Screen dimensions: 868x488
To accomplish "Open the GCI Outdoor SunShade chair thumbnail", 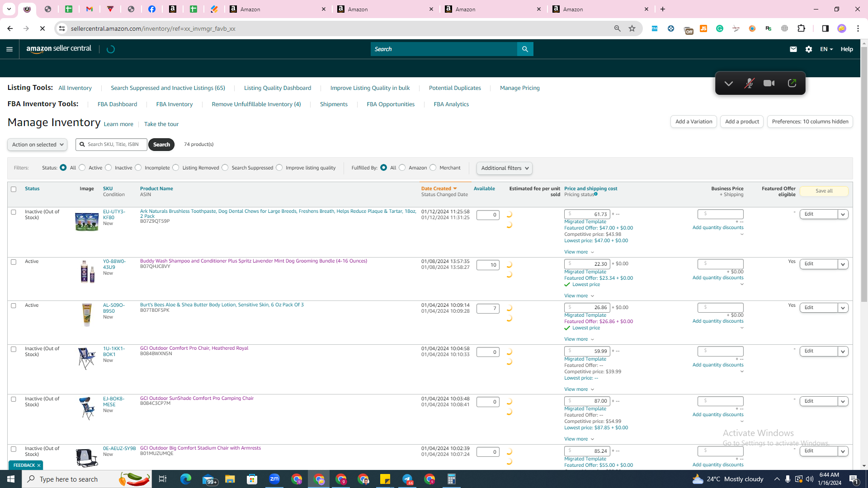I will point(87,408).
